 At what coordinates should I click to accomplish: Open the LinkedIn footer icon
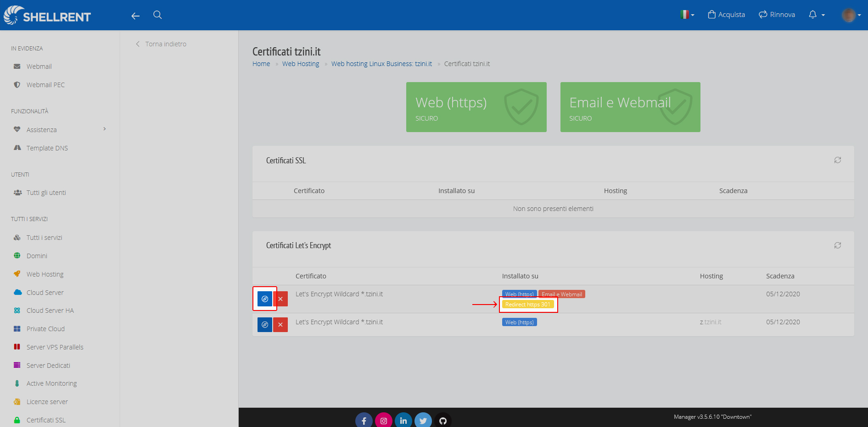[x=403, y=421]
